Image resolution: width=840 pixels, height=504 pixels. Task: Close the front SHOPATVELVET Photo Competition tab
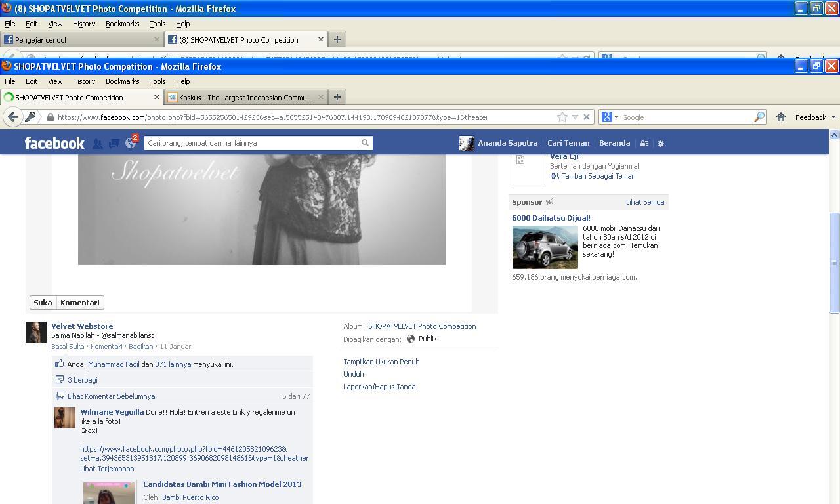point(157,97)
